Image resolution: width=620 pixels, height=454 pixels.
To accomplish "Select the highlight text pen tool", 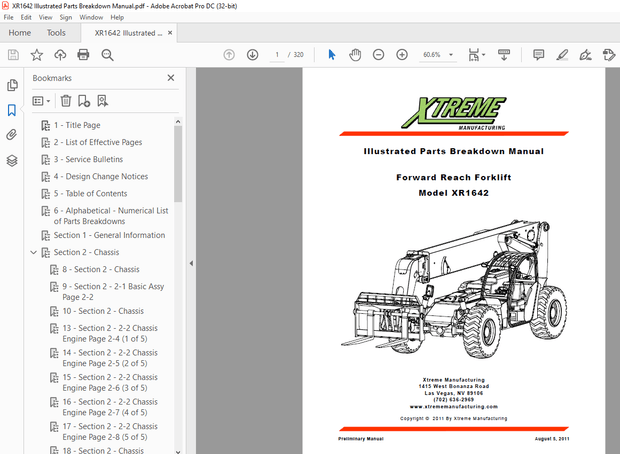I will pos(562,55).
